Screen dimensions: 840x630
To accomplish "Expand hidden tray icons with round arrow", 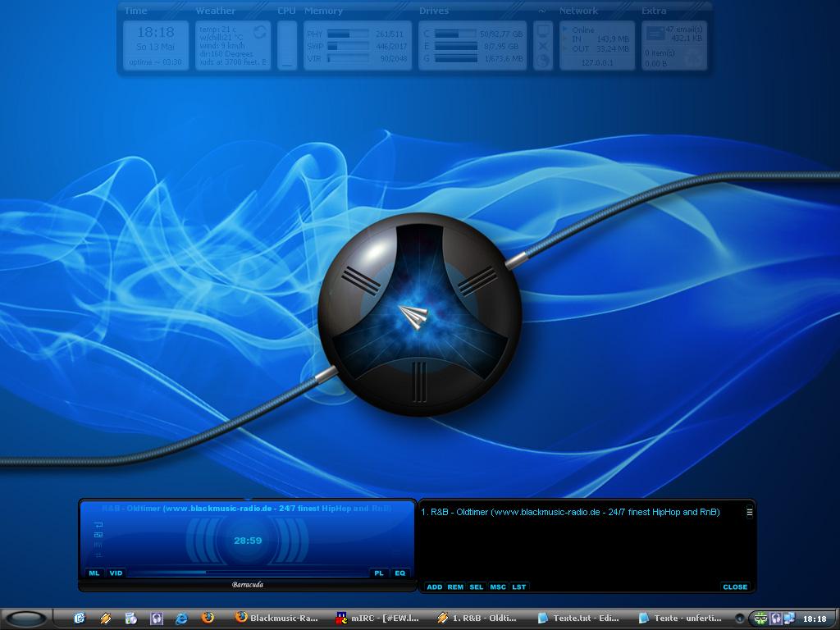I will pos(740,619).
